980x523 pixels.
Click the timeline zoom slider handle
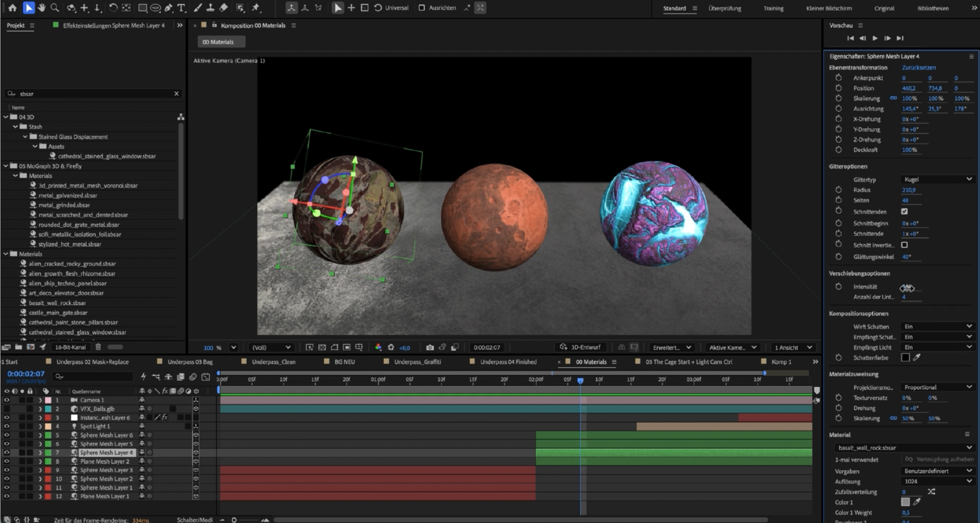tap(234, 520)
